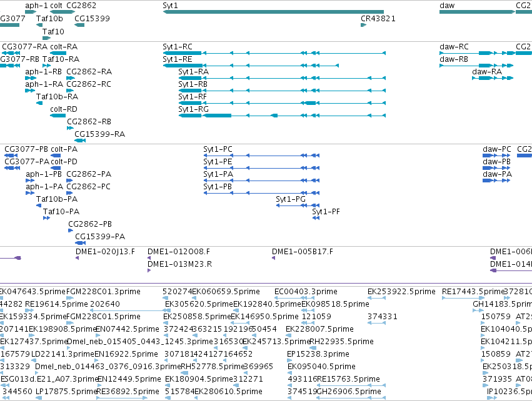Select the daw-RC transcript label

(x=454, y=46)
